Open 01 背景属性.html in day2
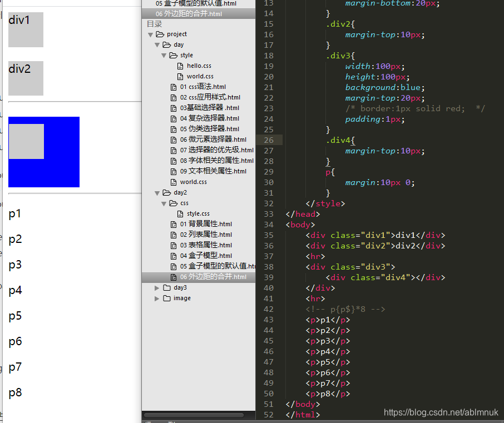Image resolution: width=504 pixels, height=423 pixels. [206, 224]
